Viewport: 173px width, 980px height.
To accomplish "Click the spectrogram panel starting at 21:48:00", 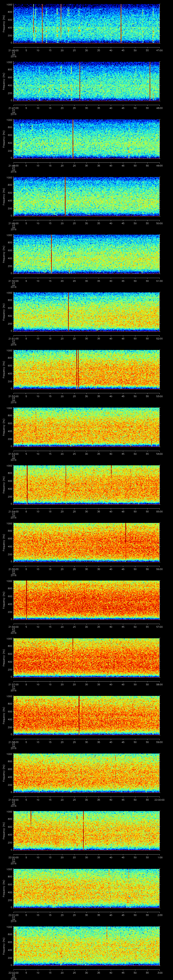I will [x=87, y=139].
